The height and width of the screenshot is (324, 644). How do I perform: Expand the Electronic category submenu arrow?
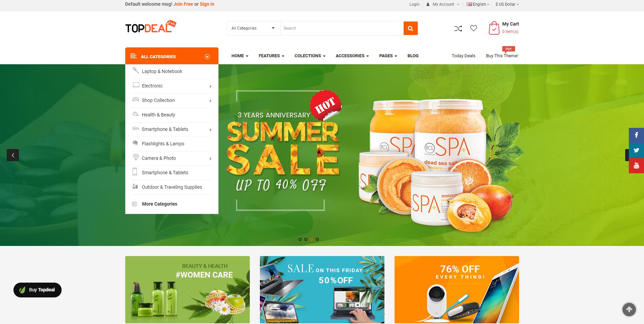[210, 86]
